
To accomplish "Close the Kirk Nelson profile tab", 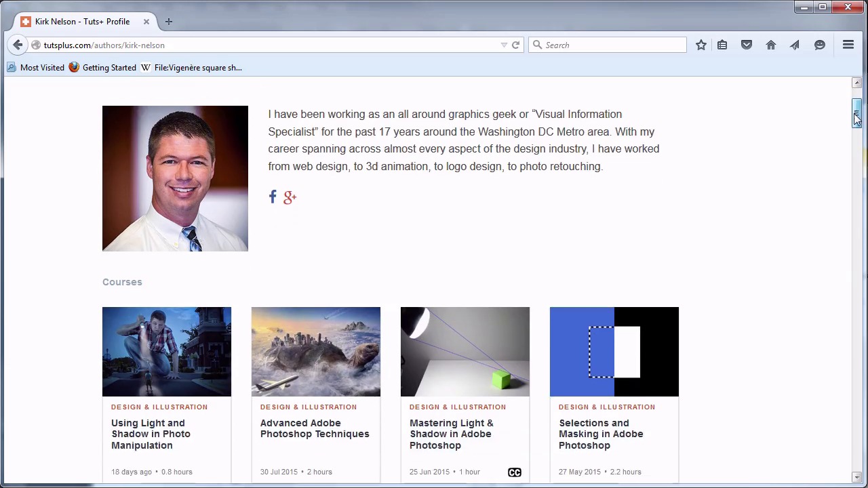I will pos(146,22).
